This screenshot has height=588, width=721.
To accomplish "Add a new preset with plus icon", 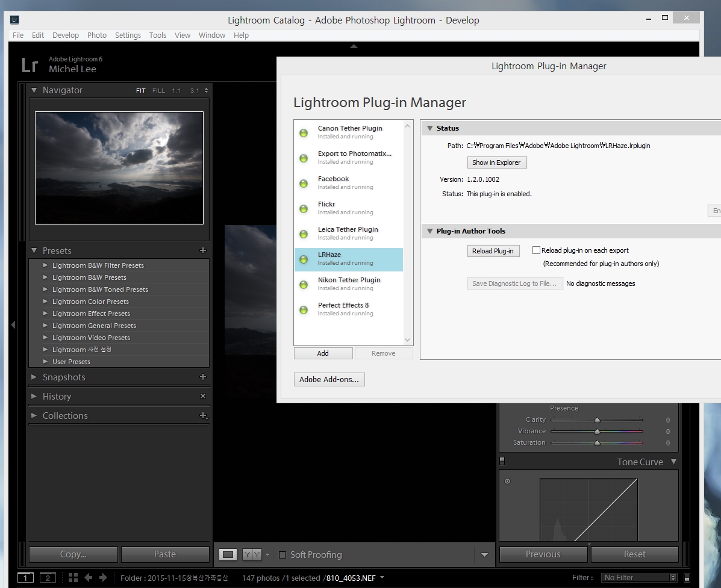I will 203,250.
